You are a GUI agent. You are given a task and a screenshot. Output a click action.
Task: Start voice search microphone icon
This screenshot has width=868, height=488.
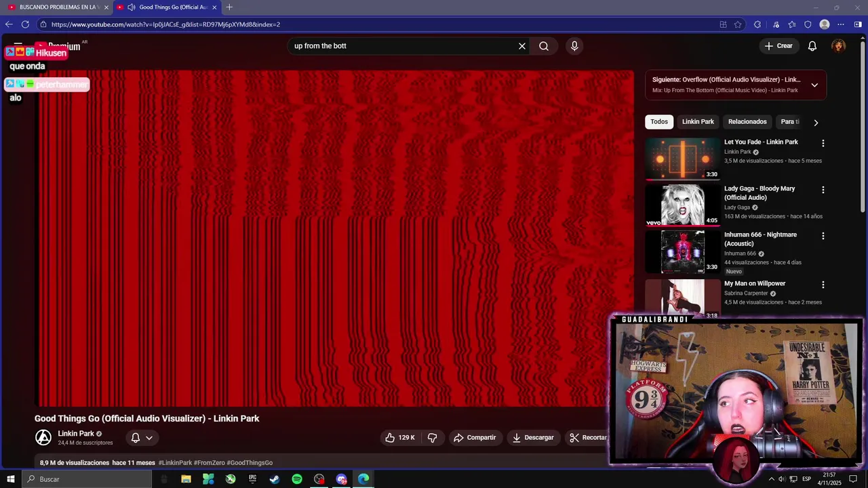(574, 46)
